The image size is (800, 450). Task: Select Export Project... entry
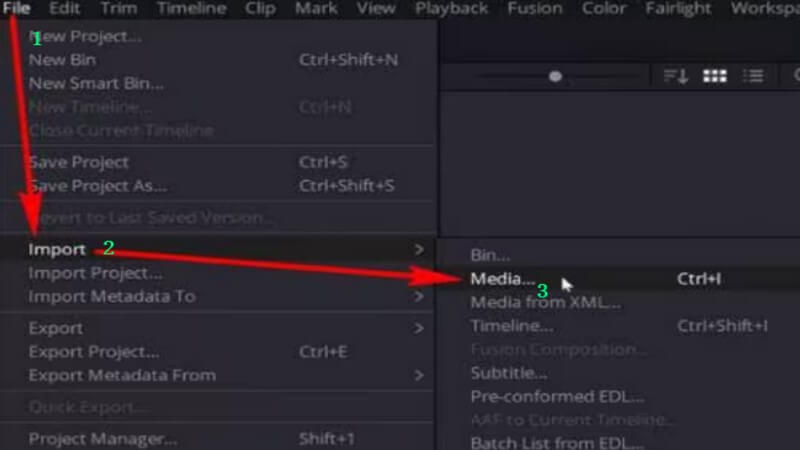(x=94, y=351)
